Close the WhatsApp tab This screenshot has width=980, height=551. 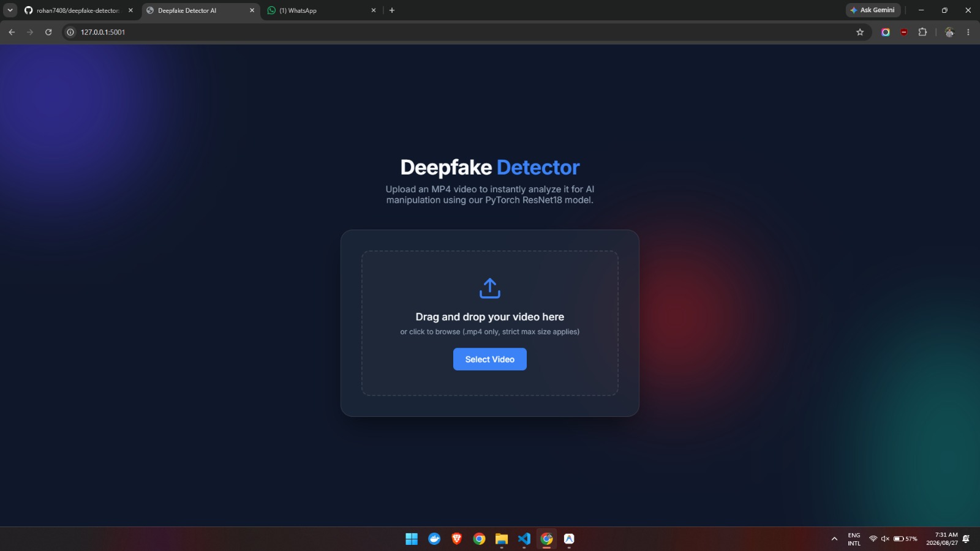pos(374,10)
